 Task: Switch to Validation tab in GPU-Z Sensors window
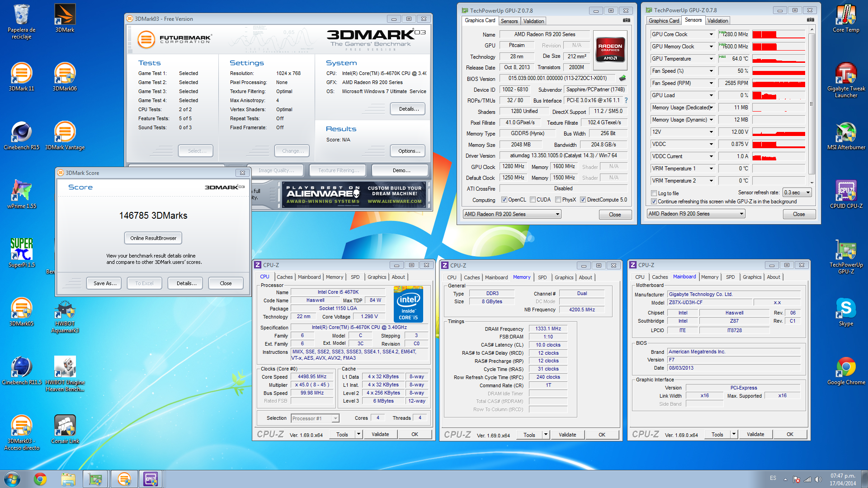pyautogui.click(x=717, y=21)
